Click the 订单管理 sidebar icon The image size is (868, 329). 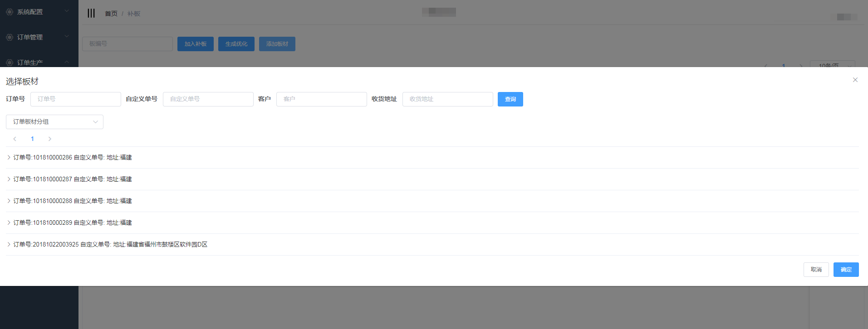[10, 37]
